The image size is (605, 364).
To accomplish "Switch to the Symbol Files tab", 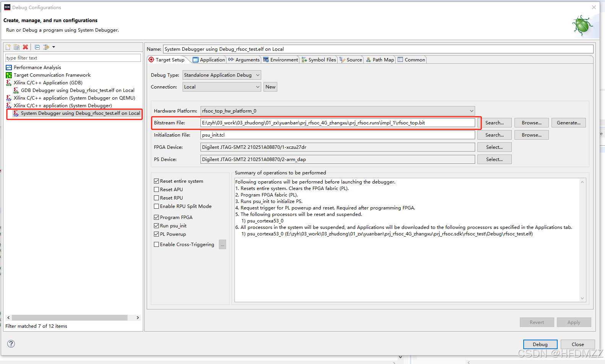I will 319,60.
